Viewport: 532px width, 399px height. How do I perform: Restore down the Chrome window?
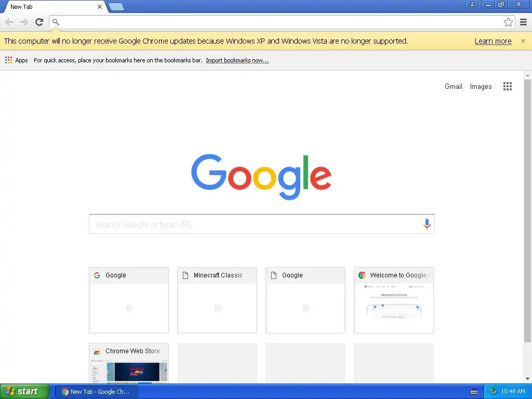(x=501, y=4)
